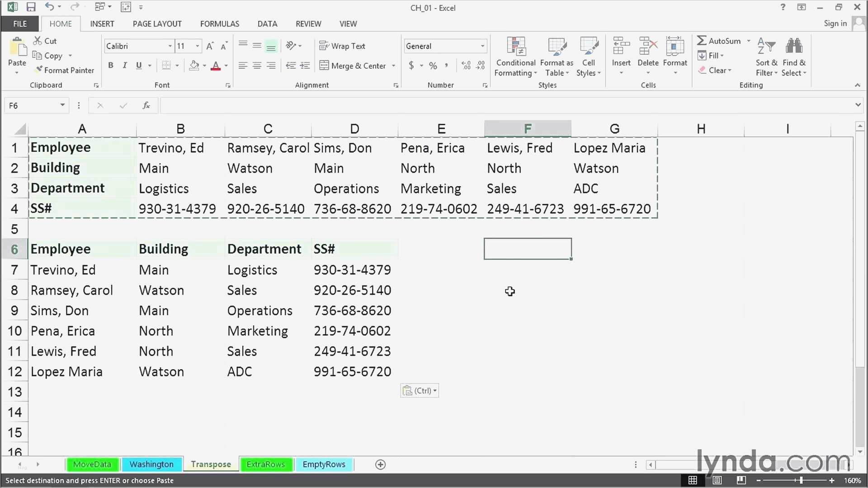Expand the General number format dropdown

tap(482, 46)
